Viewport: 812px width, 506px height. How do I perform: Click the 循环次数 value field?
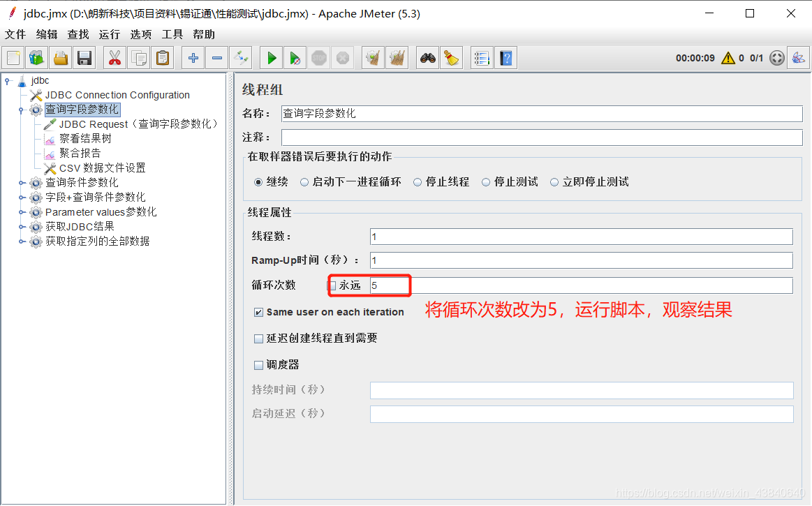pos(581,285)
